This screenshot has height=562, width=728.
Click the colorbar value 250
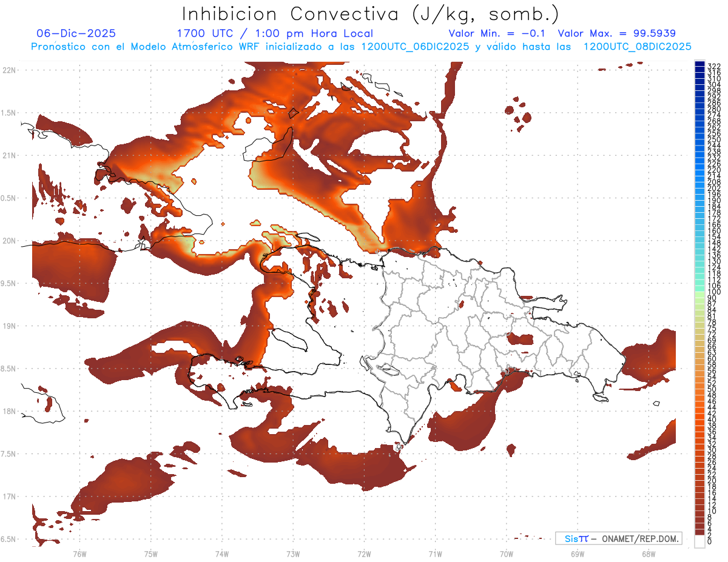[x=714, y=139]
